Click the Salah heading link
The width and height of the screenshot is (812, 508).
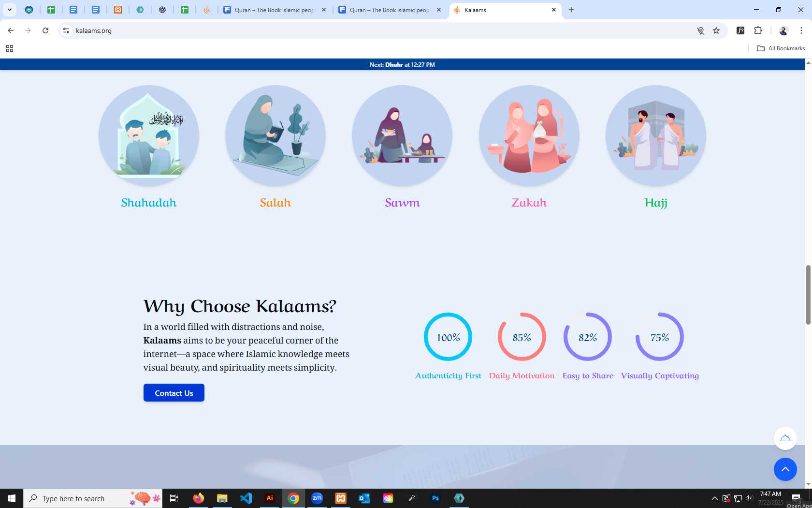pos(275,203)
